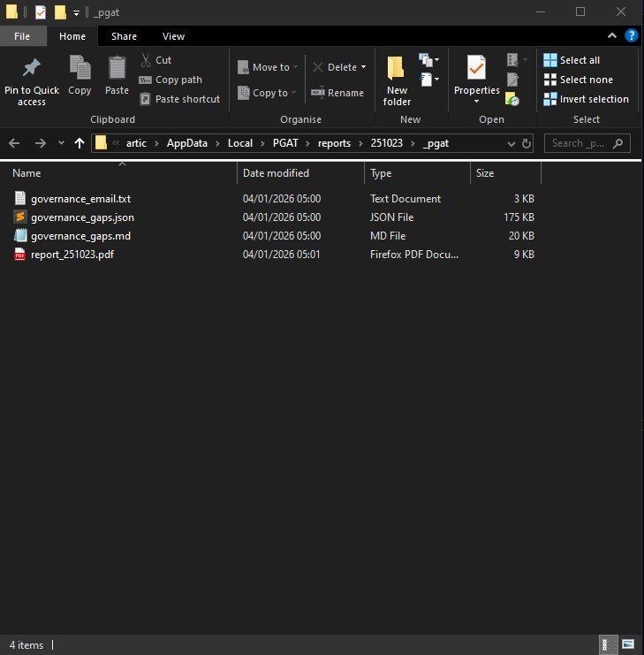The width and height of the screenshot is (644, 655).
Task: Select the report_251023.pdf file
Action: [x=72, y=255]
